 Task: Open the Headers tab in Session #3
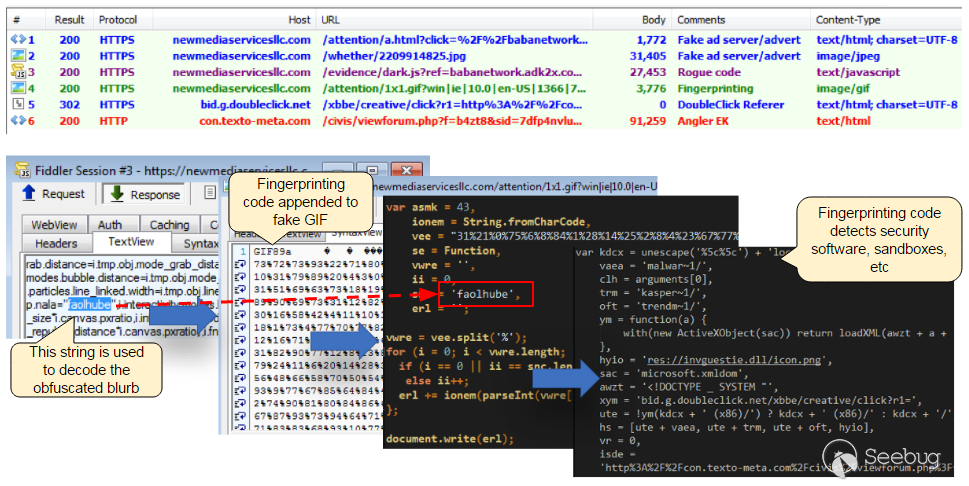coord(56,243)
